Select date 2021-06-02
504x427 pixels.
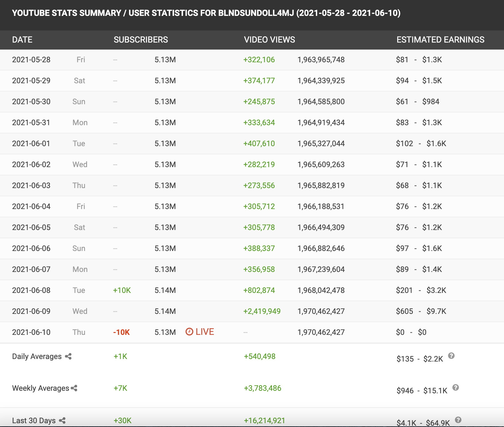click(x=31, y=165)
